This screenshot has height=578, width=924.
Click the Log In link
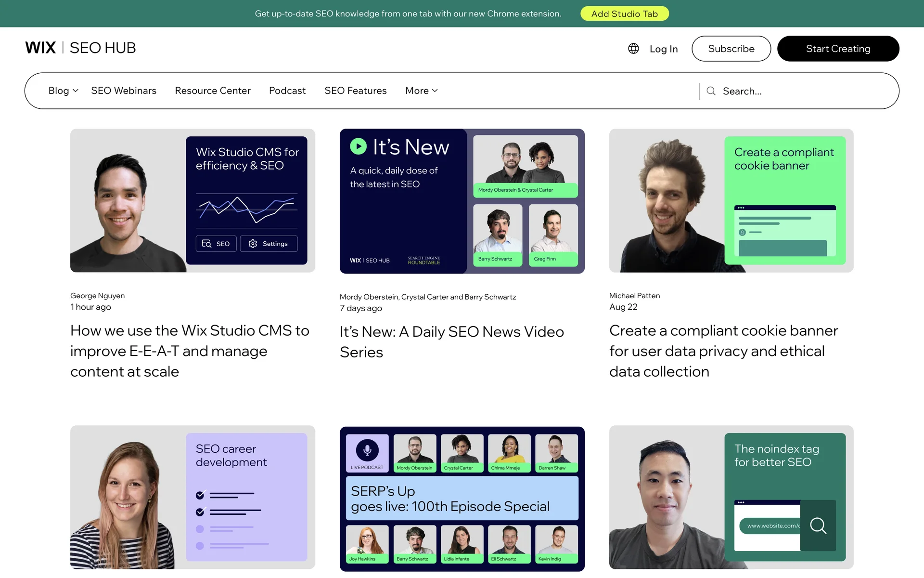pyautogui.click(x=663, y=49)
